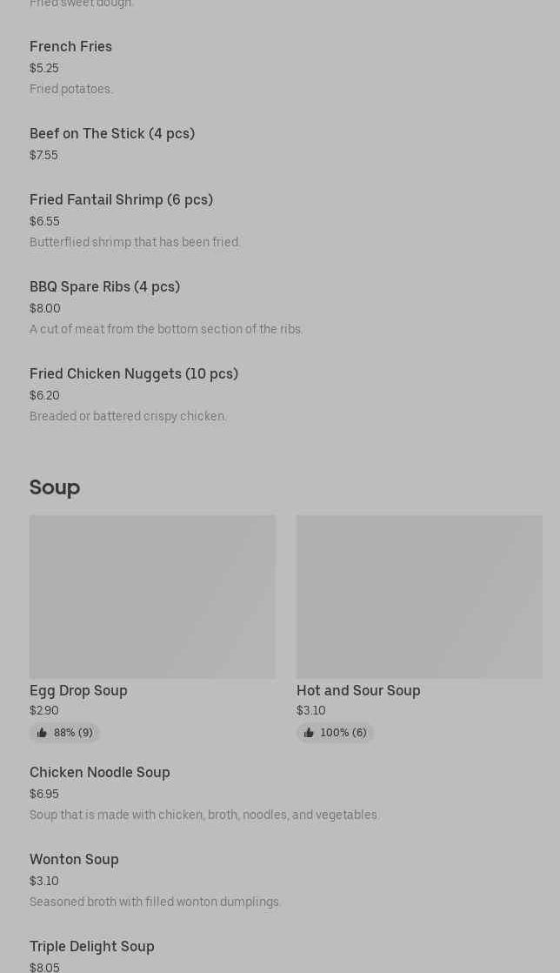560x973 pixels.
Task: Select the Egg Drop Soup title
Action: tap(78, 690)
